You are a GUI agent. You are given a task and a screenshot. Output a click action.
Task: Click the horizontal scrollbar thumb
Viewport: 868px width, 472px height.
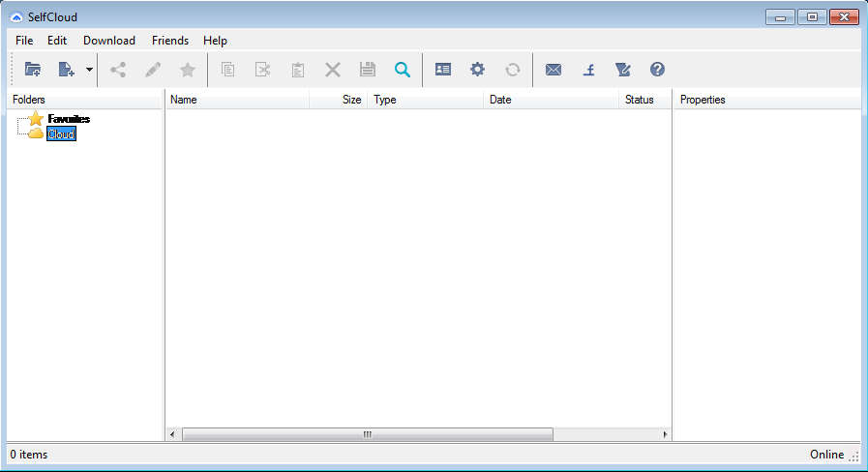(368, 434)
